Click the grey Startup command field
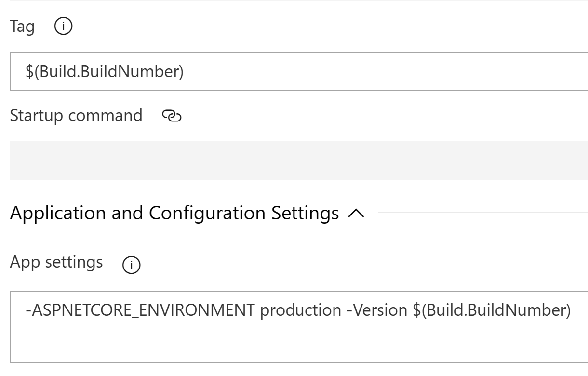 point(299,161)
